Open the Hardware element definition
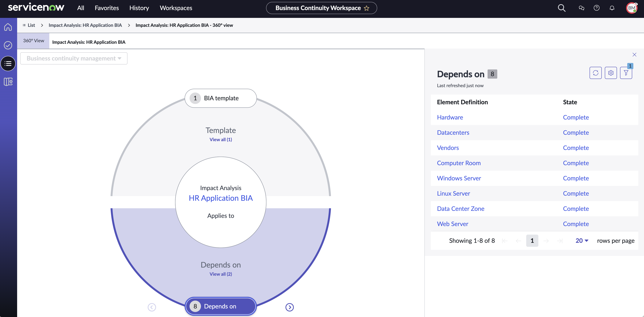The image size is (644, 317). (x=450, y=117)
